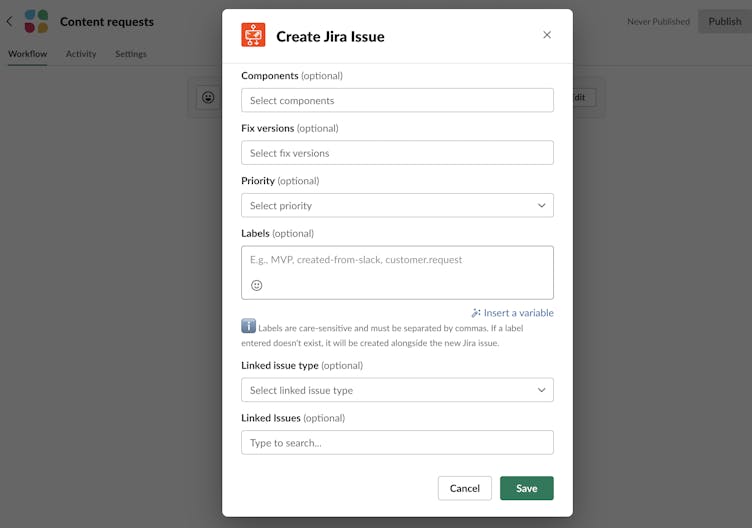Click the Publish button
Viewport: 752px width, 528px height.
tap(725, 22)
